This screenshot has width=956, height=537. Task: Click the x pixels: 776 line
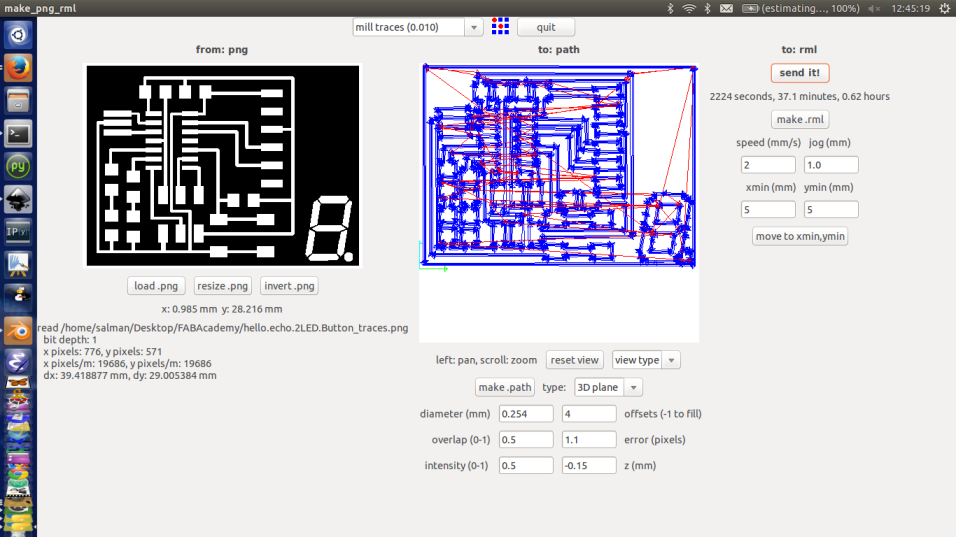[102, 352]
